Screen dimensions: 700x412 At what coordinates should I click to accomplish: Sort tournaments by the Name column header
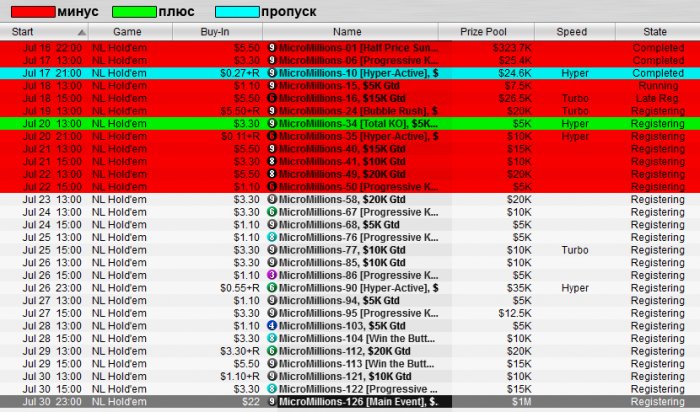[347, 32]
